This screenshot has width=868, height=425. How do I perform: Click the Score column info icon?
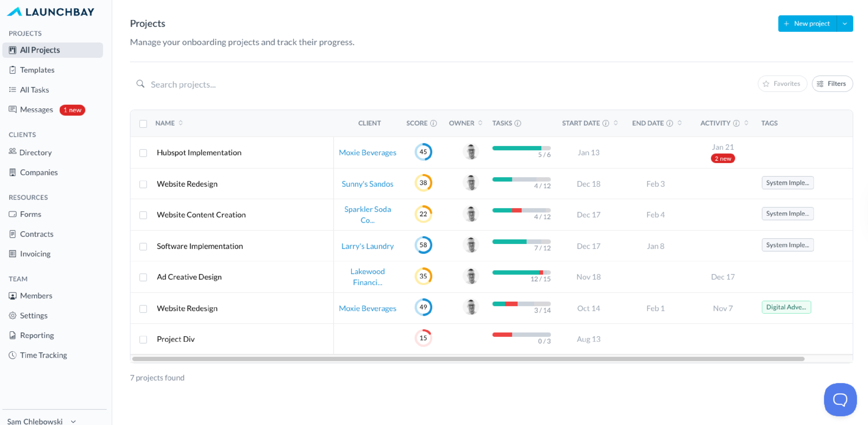434,123
